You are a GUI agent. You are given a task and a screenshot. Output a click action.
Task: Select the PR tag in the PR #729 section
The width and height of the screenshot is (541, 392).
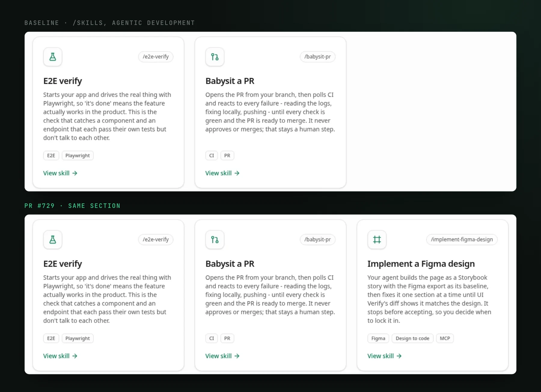click(227, 339)
